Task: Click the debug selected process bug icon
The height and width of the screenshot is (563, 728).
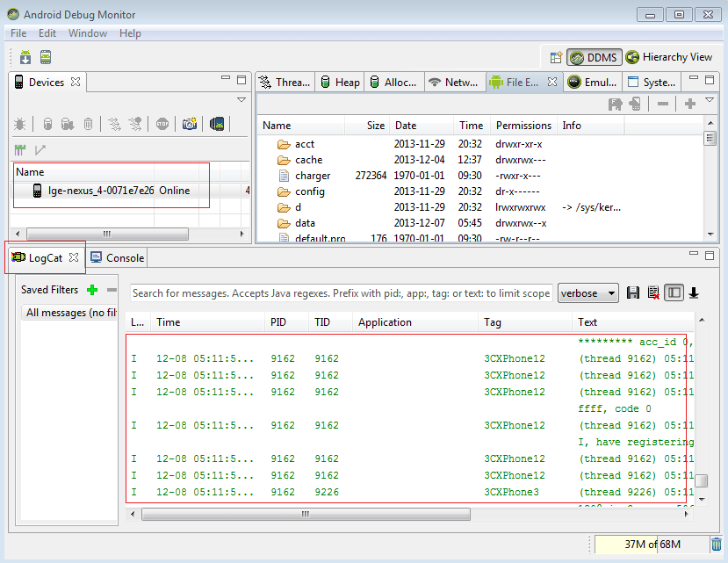Action: click(x=20, y=124)
